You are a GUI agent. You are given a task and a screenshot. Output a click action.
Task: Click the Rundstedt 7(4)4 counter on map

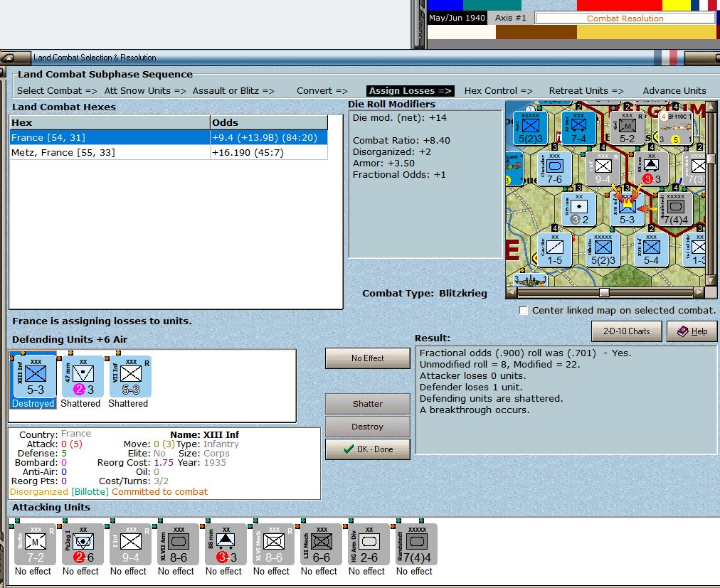[676, 209]
